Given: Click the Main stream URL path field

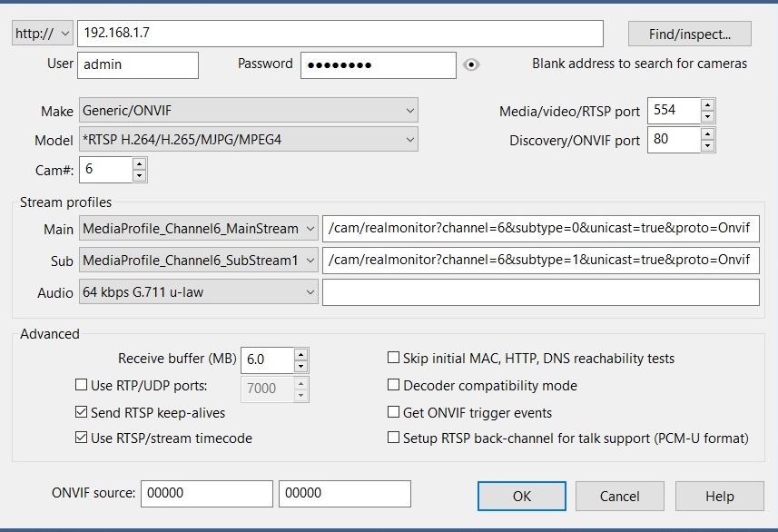Looking at the screenshot, I should (541, 228).
